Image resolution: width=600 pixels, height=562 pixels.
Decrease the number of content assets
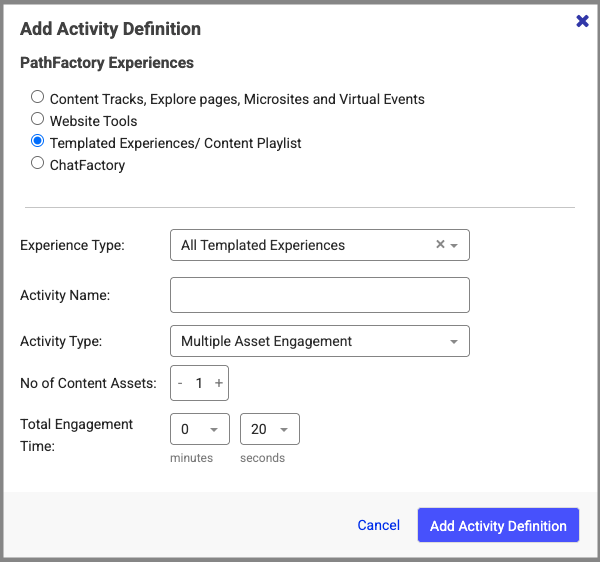(x=180, y=383)
